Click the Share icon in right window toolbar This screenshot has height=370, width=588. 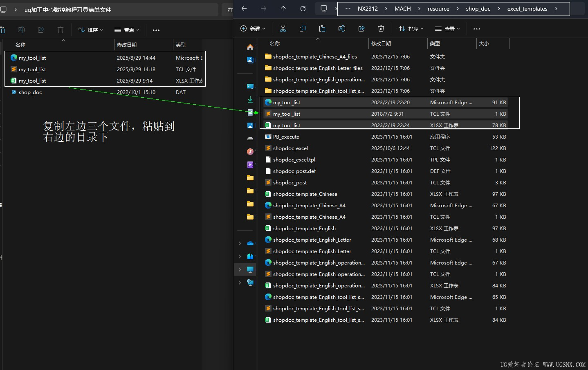click(x=361, y=29)
